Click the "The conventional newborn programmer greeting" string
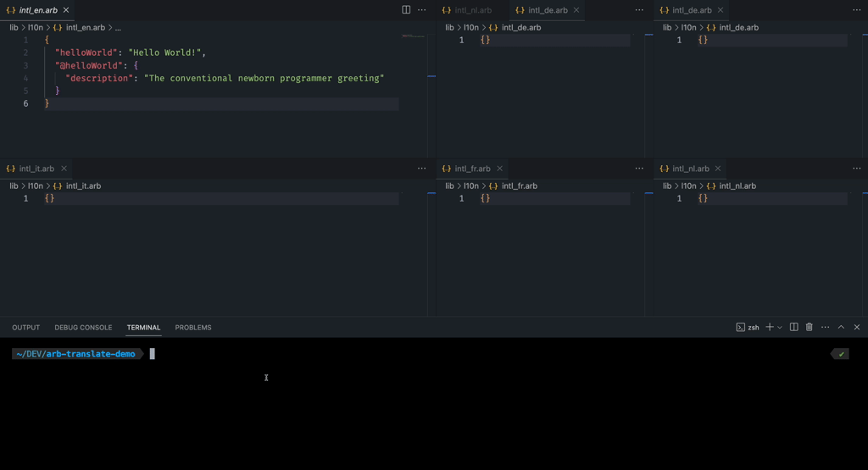Screen dimensions: 868x470 coord(264,78)
